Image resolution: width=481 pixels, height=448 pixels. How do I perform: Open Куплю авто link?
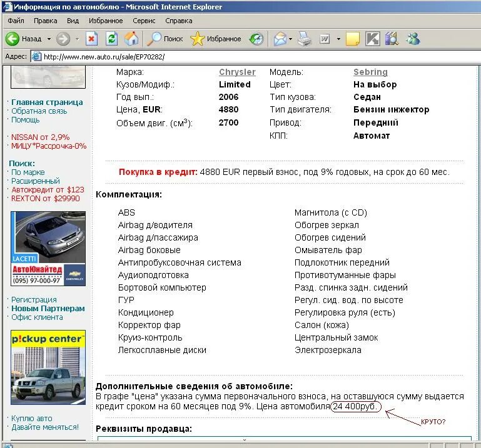32,418
